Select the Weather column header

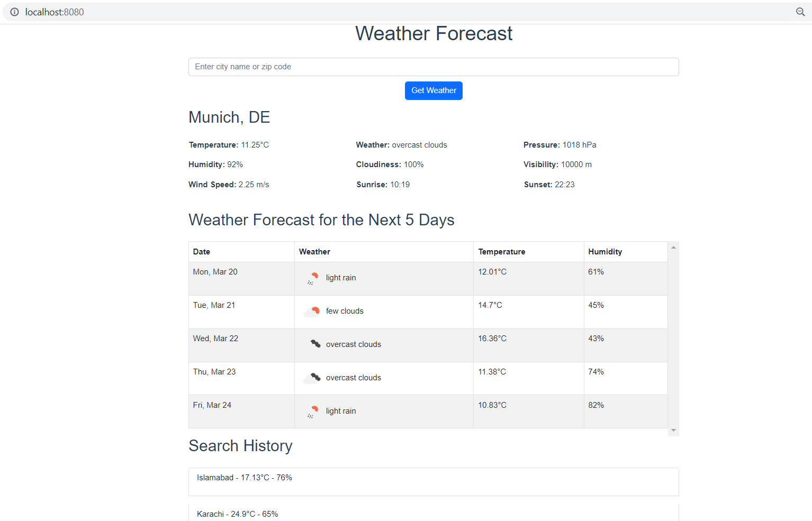coord(314,251)
